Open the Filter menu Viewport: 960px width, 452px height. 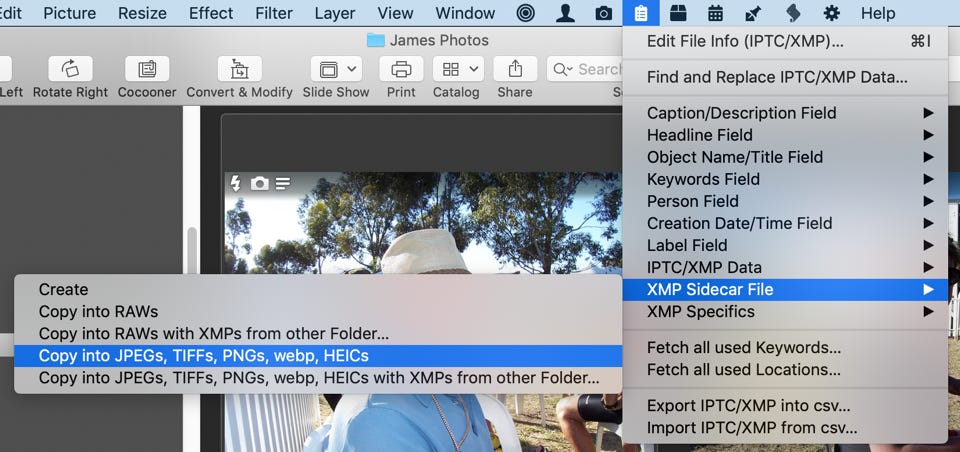click(x=272, y=13)
